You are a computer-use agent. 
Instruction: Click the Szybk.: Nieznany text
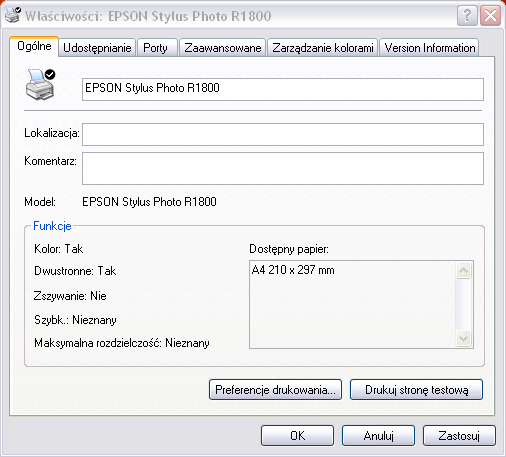(x=75, y=320)
